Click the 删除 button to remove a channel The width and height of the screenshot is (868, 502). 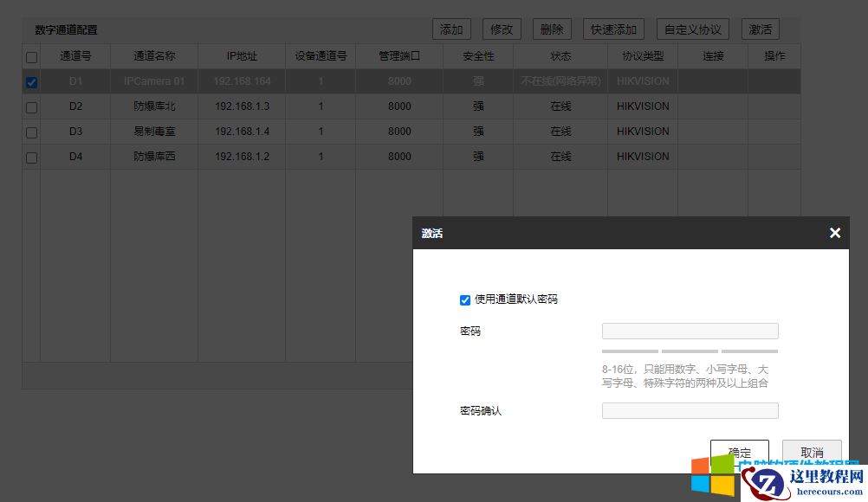point(552,29)
